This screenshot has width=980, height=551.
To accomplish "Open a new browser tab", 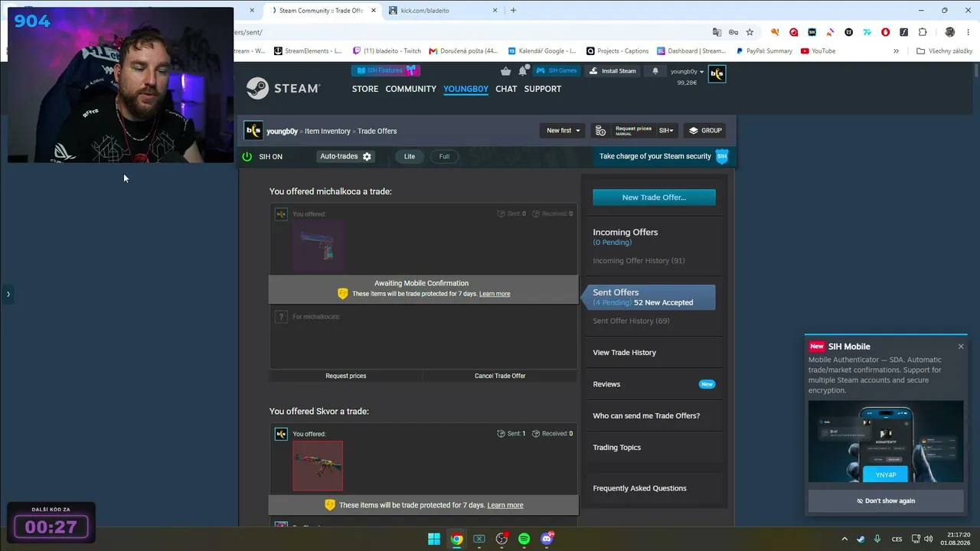I will tap(513, 11).
